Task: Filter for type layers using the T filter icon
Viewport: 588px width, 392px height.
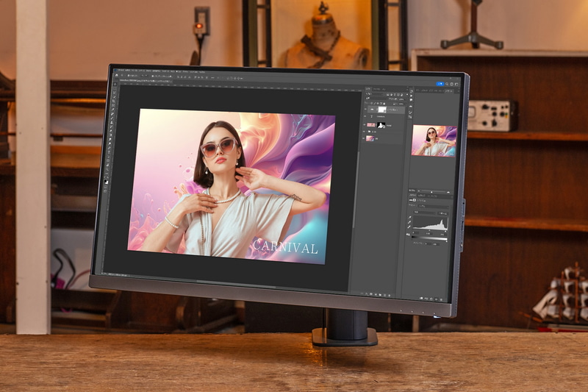Action: [x=395, y=95]
